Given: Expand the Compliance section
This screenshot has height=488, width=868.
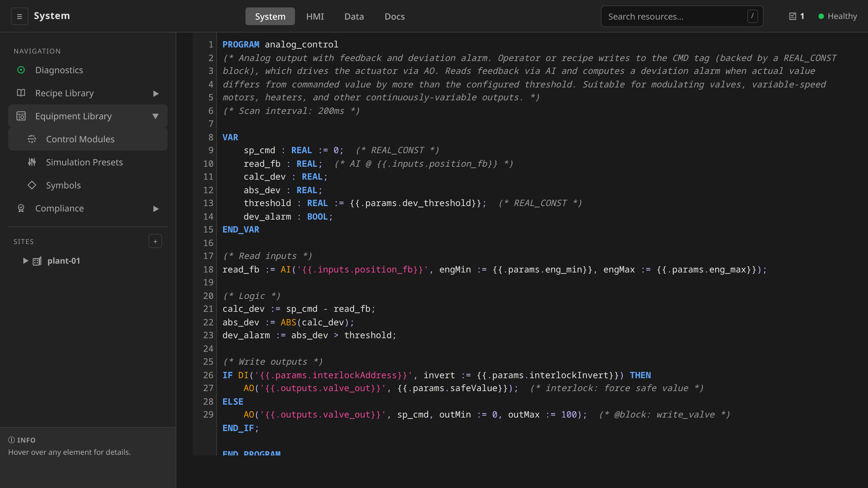Looking at the screenshot, I should click(x=156, y=208).
